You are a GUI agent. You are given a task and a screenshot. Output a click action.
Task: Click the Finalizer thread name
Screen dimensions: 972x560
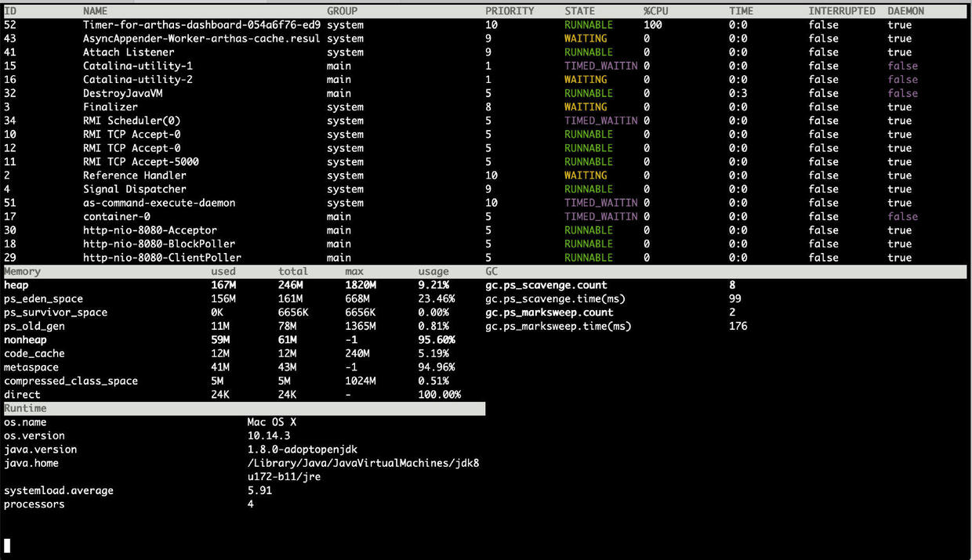click(x=111, y=107)
